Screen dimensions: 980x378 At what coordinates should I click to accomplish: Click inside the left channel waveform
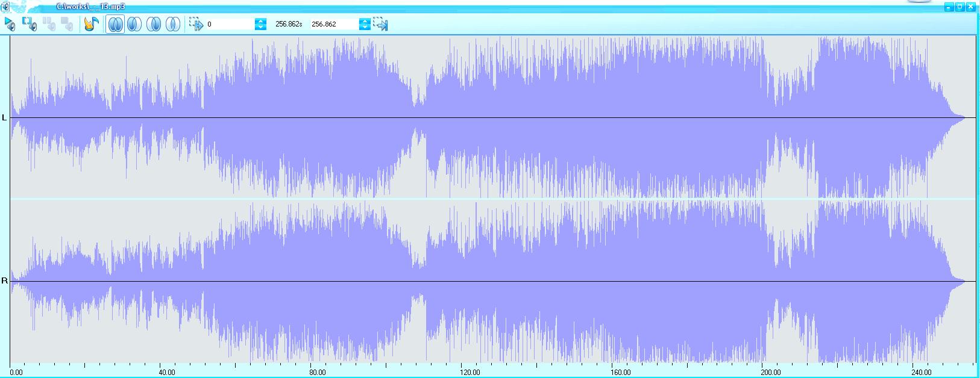pos(493,117)
